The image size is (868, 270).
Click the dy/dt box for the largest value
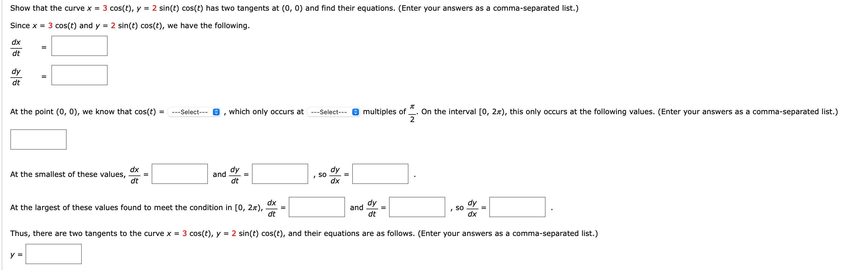click(417, 208)
